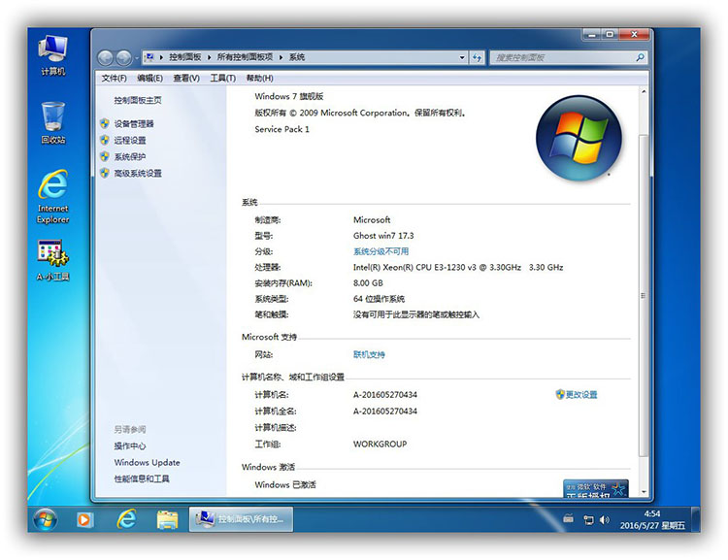Expand the arrow after 所有控制面板项 breadcrumb
The width and height of the screenshot is (728, 560).
coord(281,57)
